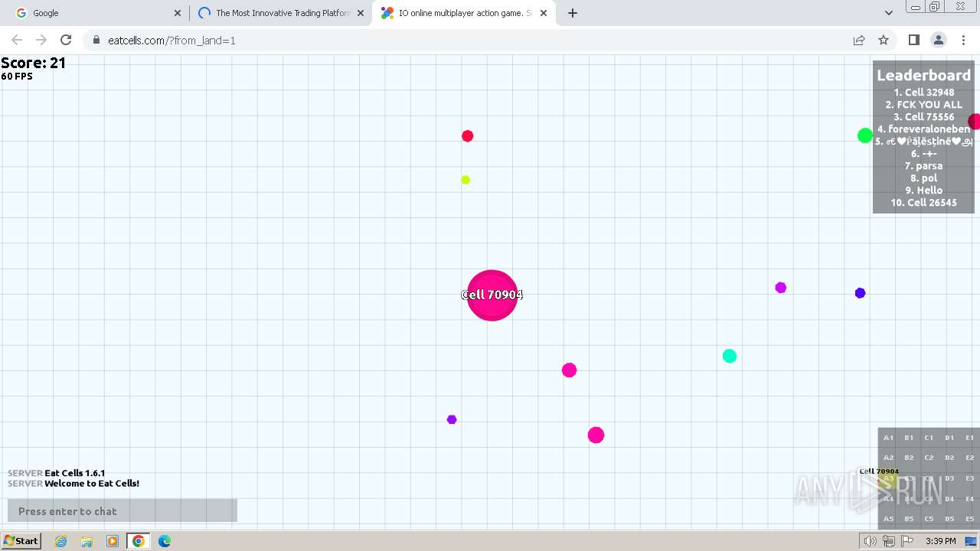Click the teal food cell
The image size is (980, 551).
730,356
